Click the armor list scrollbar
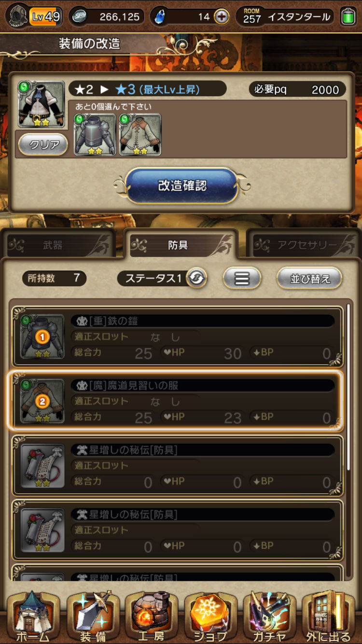This screenshot has width=362, height=644. (x=349, y=386)
